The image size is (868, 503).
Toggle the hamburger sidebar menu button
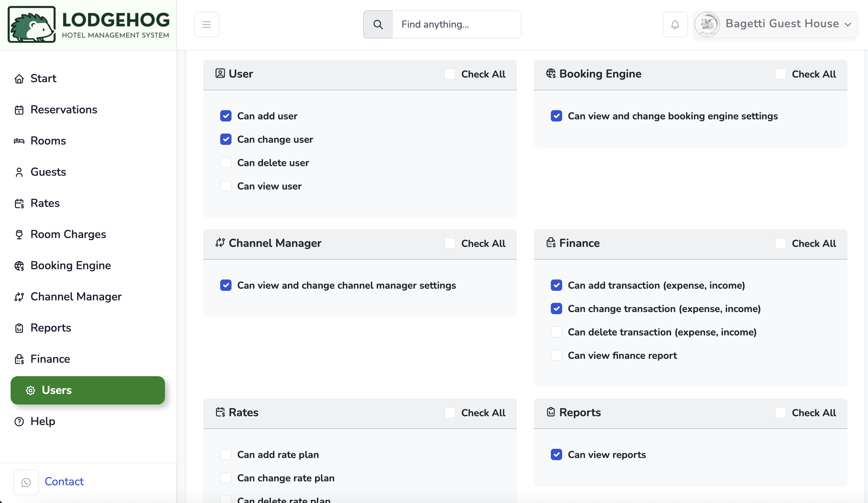(x=206, y=24)
